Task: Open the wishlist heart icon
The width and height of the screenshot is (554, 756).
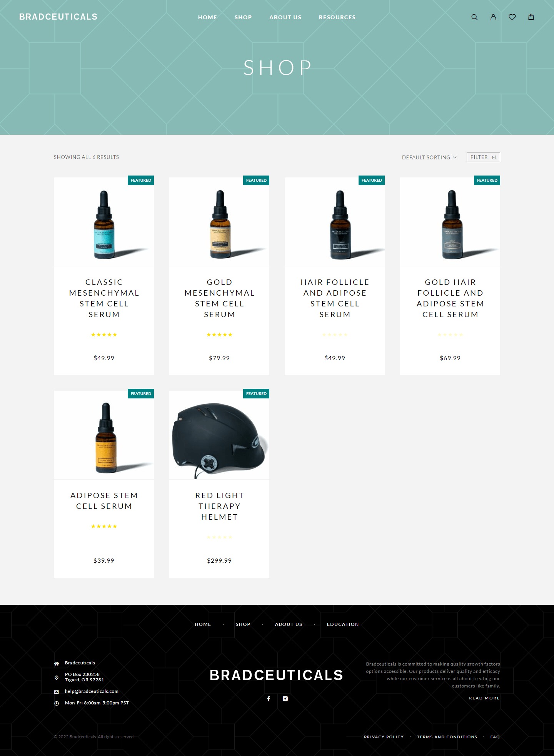Action: pos(512,17)
